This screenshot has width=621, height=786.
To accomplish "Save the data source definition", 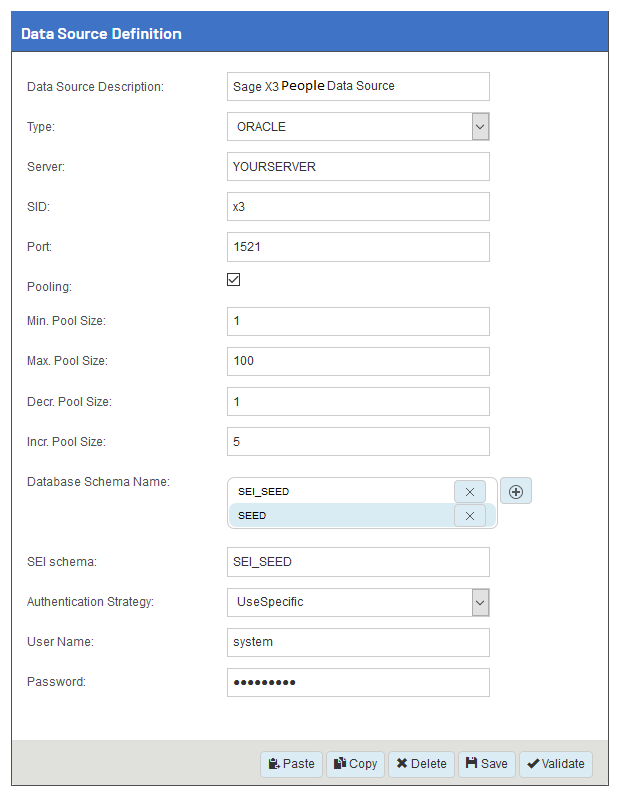I will tap(487, 763).
